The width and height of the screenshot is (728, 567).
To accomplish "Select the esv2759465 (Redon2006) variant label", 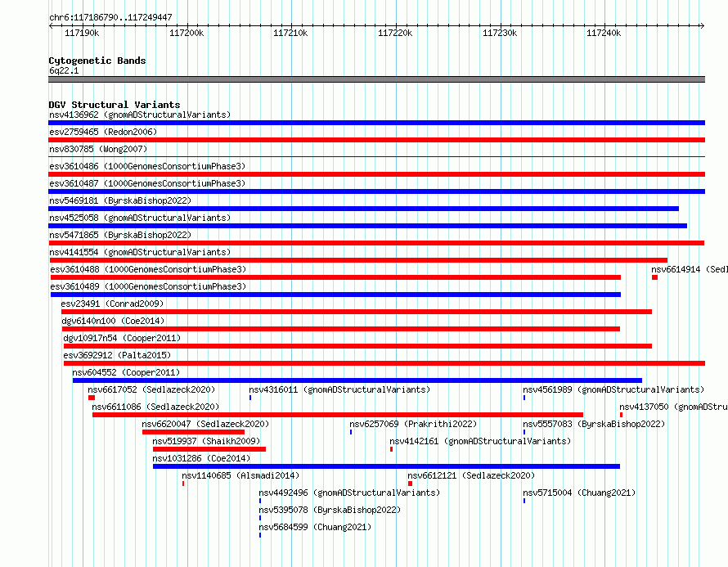I will click(103, 132).
